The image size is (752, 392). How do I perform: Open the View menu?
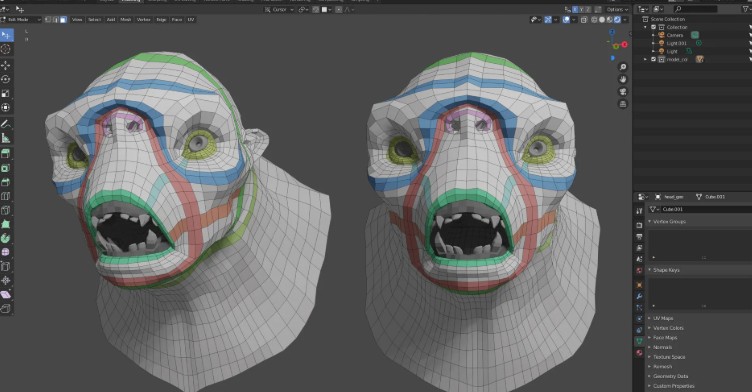(77, 20)
